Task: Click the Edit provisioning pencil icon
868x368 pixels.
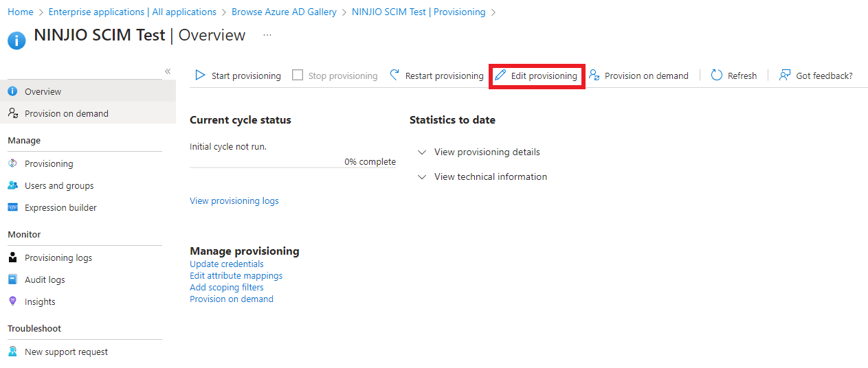Action: coord(500,76)
